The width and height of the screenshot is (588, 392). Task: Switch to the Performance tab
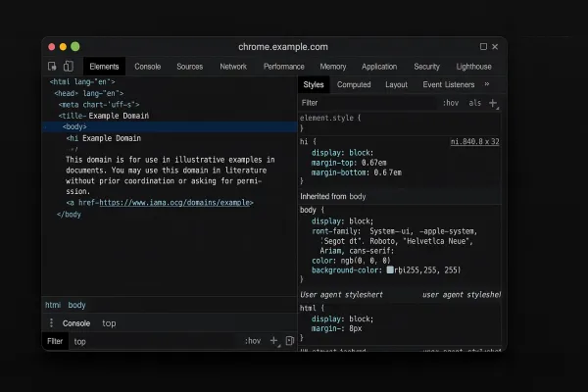coord(284,67)
